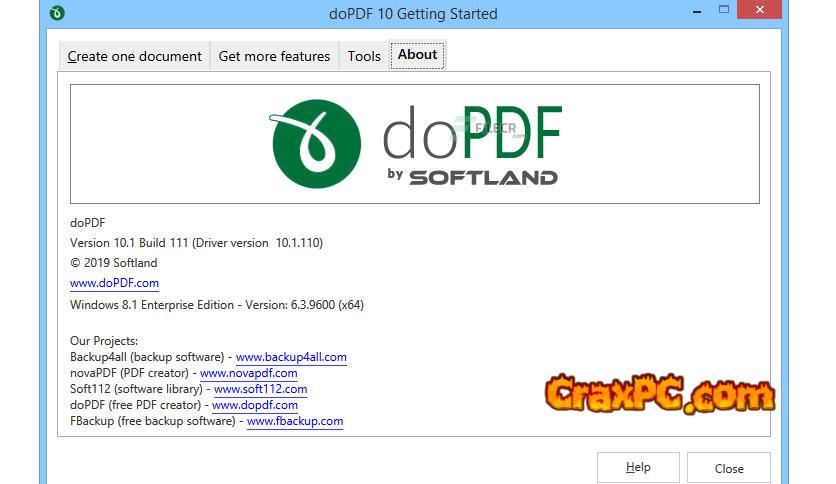Click the Close button at the bottom
The height and width of the screenshot is (484, 836).
[728, 468]
